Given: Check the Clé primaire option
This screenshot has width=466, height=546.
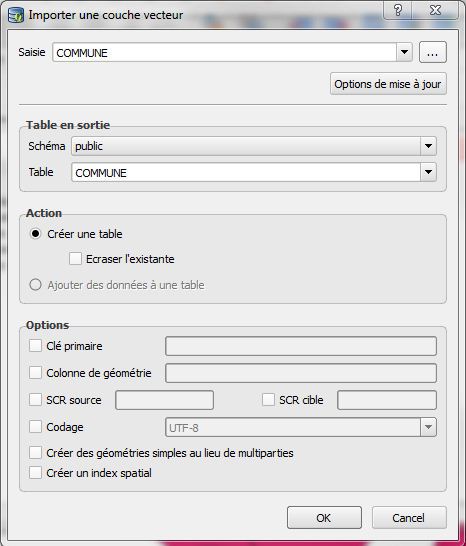Looking at the screenshot, I should (35, 346).
